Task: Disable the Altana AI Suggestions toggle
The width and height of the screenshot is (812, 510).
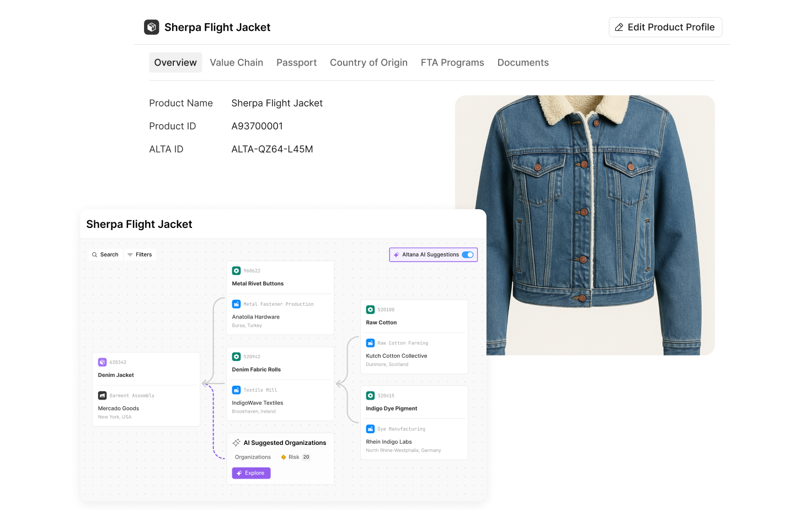Action: 468,254
